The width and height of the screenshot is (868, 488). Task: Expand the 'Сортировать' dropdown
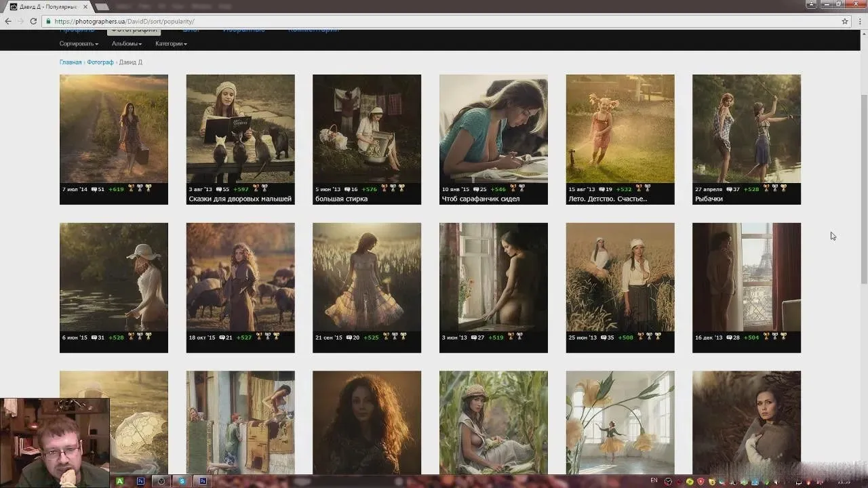click(x=79, y=43)
